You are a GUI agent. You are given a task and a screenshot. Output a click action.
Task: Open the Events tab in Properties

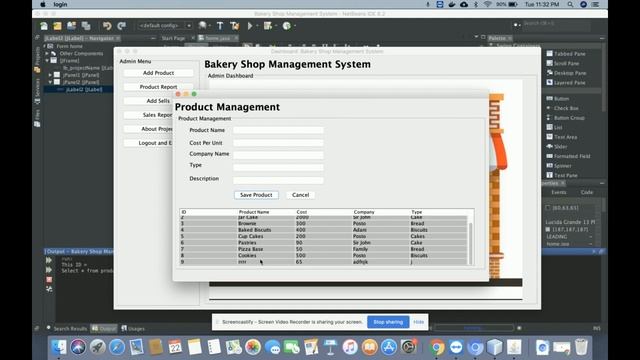pyautogui.click(x=559, y=192)
